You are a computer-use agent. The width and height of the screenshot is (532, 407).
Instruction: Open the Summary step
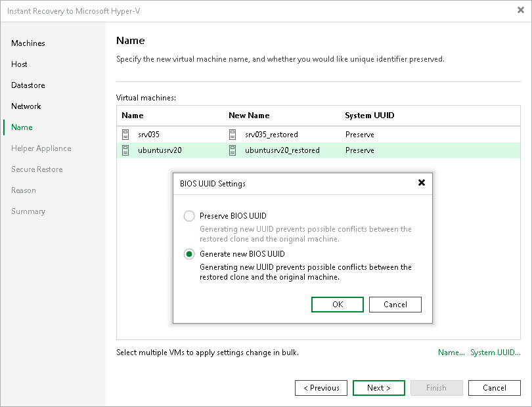(28, 211)
